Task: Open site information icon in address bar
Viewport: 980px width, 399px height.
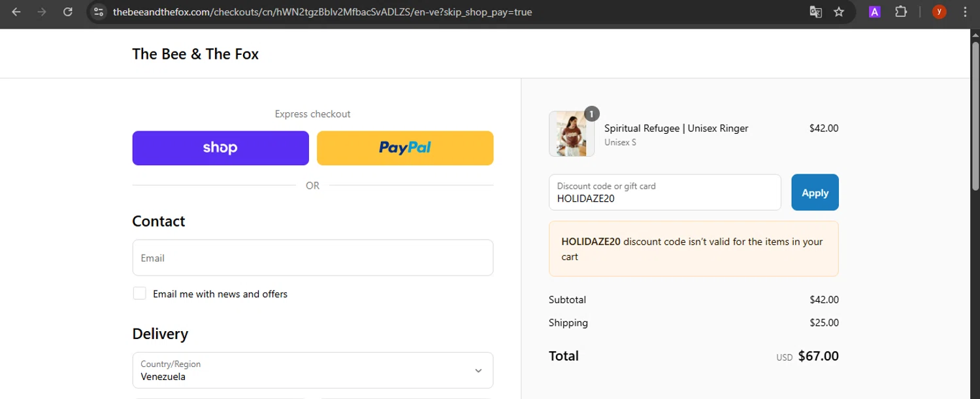Action: [98, 12]
